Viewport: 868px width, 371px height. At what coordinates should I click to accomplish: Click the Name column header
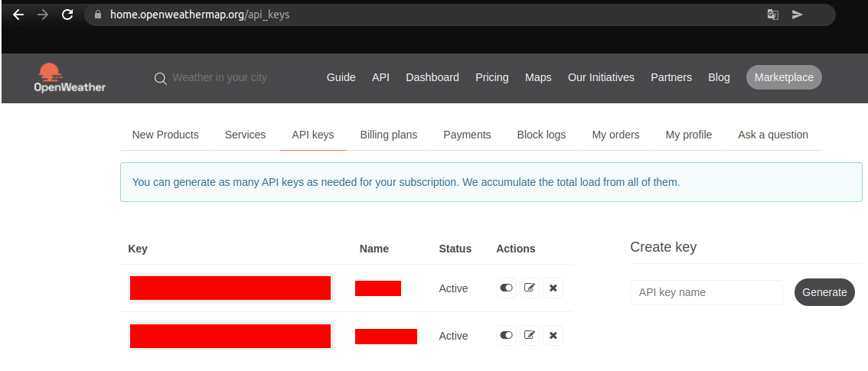pyautogui.click(x=374, y=249)
